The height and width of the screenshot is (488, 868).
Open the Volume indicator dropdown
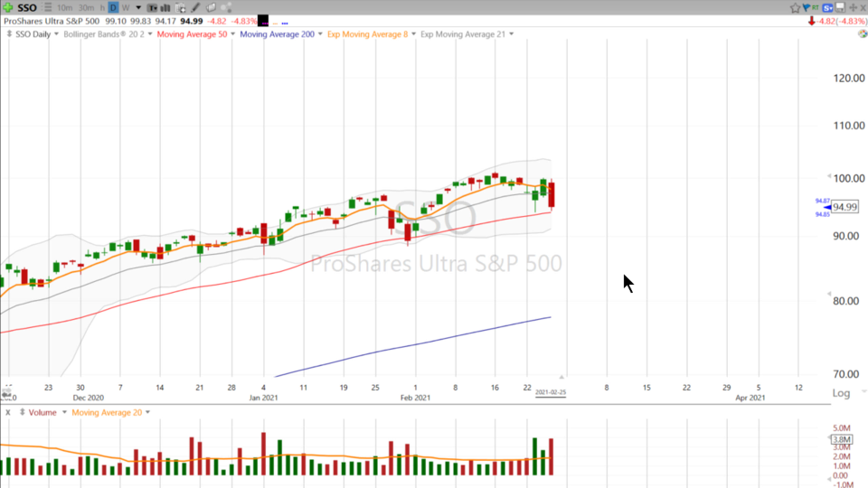(64, 413)
